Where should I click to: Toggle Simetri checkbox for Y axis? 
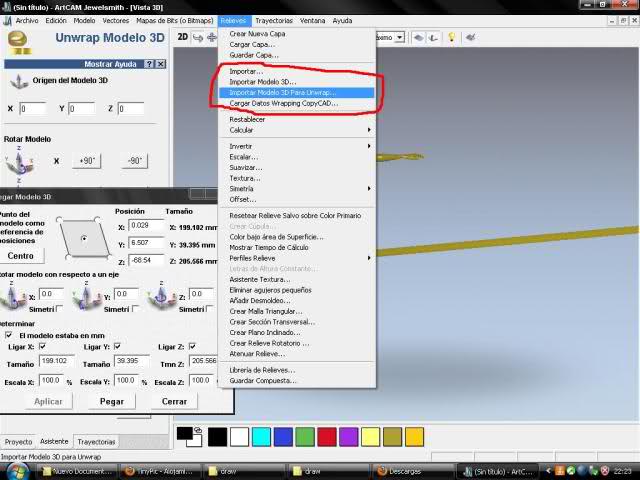click(135, 309)
